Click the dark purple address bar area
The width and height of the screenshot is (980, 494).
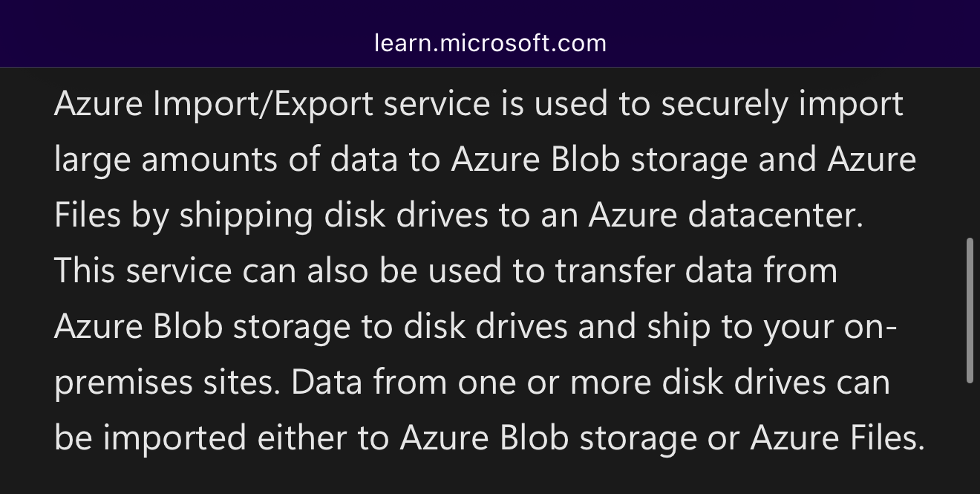490,33
